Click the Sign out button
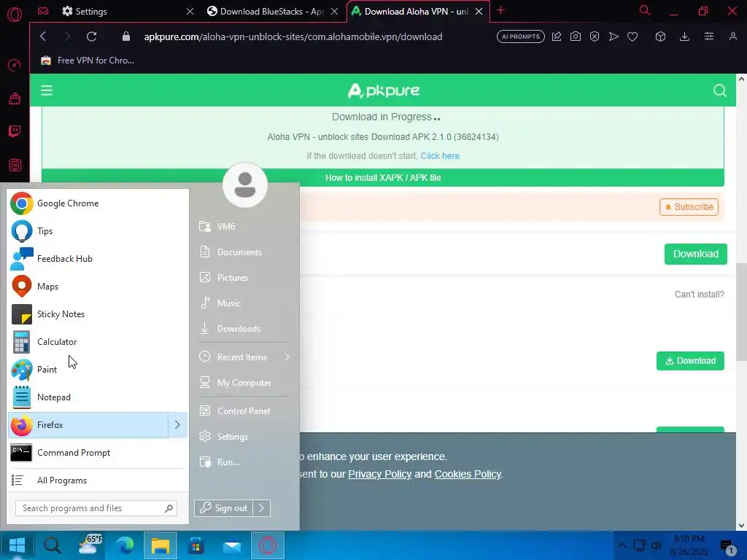Screen dimensions: 747x560 (223, 508)
